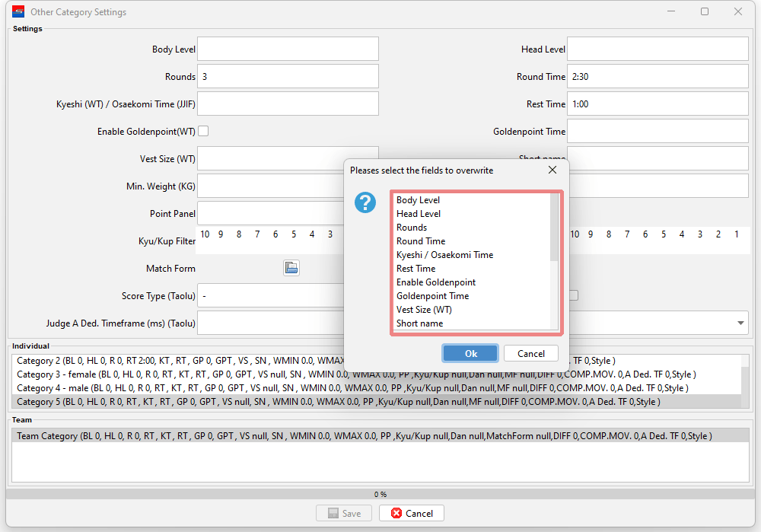Maximize the Other Category Settings window
The height and width of the screenshot is (532, 761).
pos(705,12)
